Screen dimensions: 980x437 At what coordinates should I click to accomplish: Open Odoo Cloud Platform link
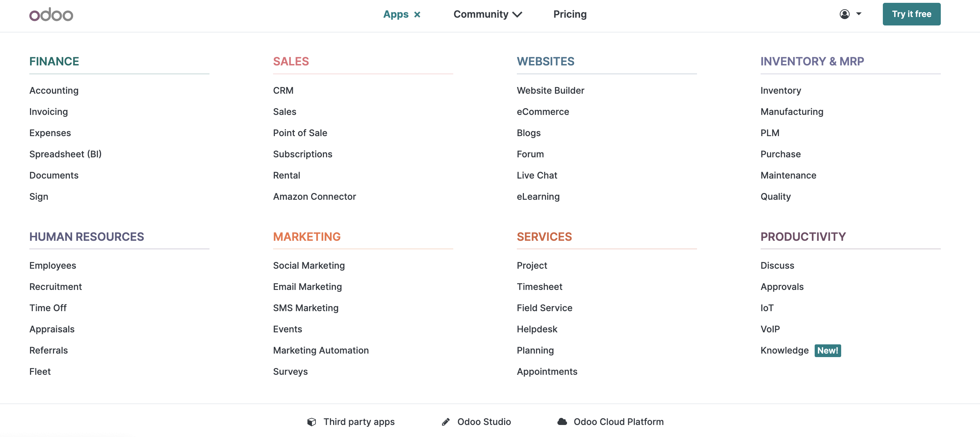pos(619,422)
